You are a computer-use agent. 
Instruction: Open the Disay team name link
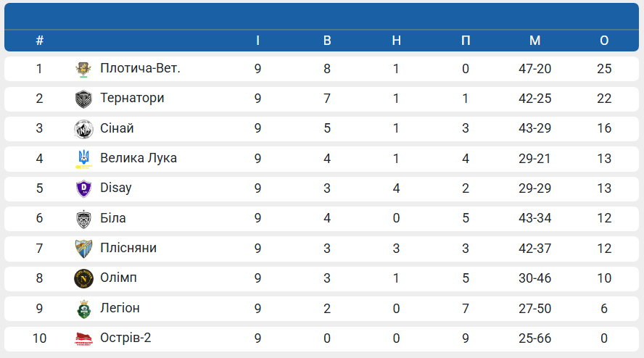pyautogui.click(x=116, y=188)
